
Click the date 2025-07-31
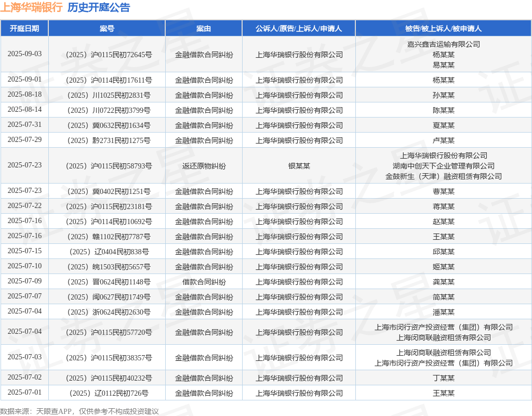coord(24,124)
